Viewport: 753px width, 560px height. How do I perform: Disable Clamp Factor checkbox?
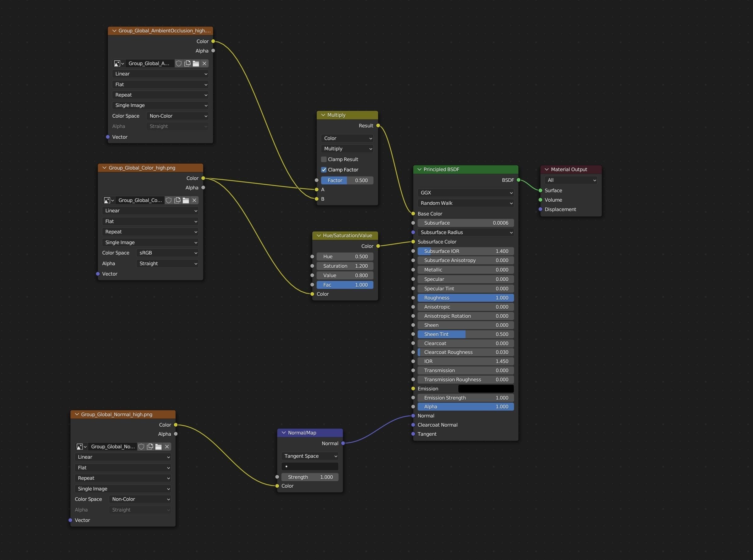pyautogui.click(x=324, y=170)
